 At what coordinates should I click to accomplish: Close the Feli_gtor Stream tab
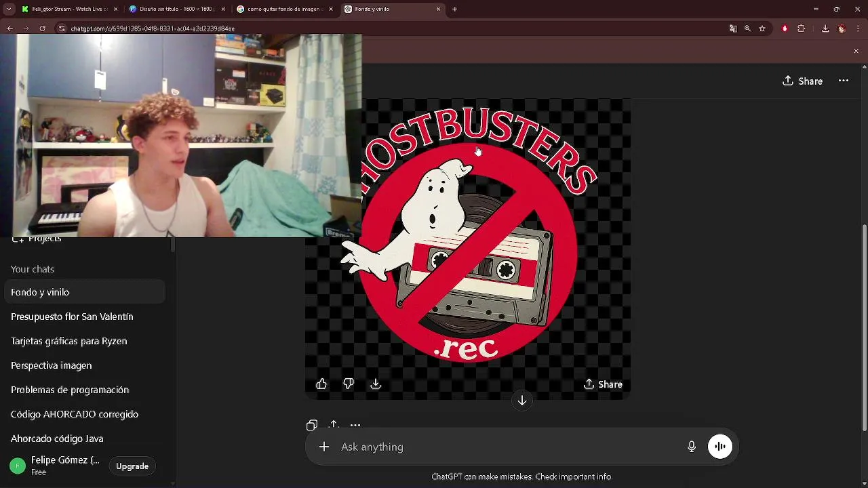tap(115, 9)
